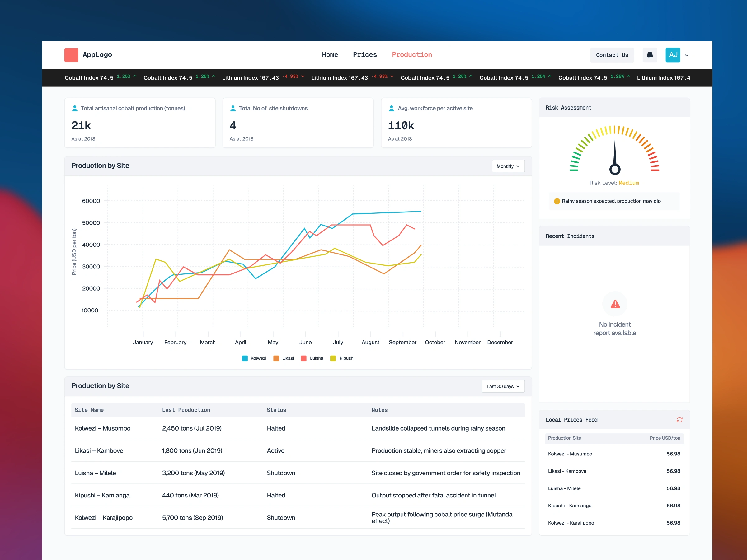Expand the account menu chevron
Image resolution: width=747 pixels, height=560 pixels.
click(687, 55)
